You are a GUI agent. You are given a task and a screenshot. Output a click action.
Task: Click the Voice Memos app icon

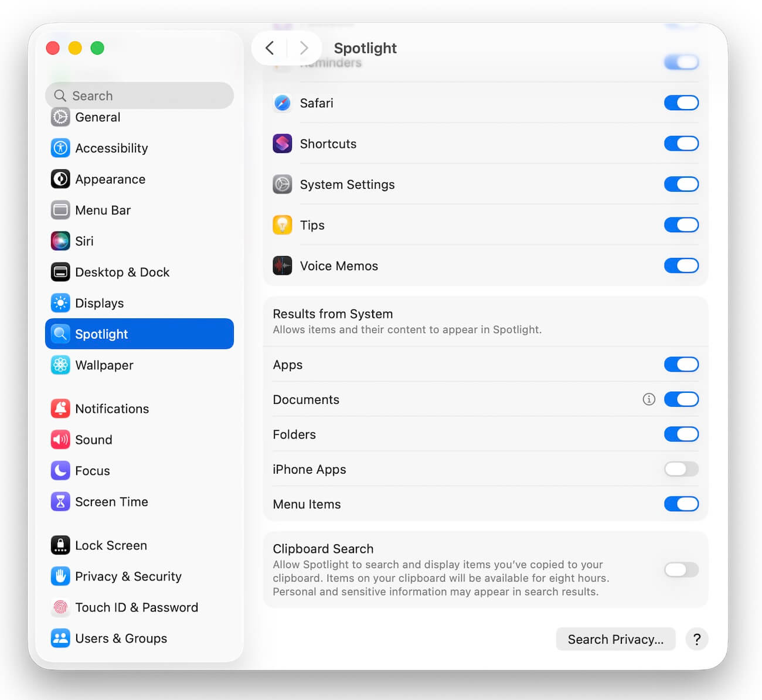pyautogui.click(x=283, y=266)
